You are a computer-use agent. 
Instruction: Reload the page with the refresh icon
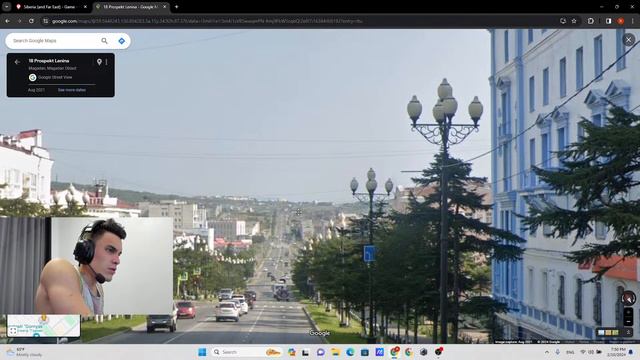coord(31,21)
